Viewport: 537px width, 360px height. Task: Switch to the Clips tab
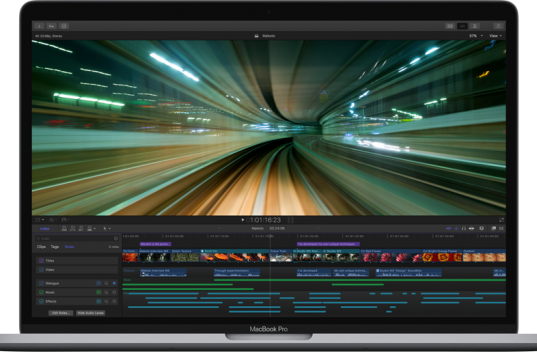pos(41,247)
